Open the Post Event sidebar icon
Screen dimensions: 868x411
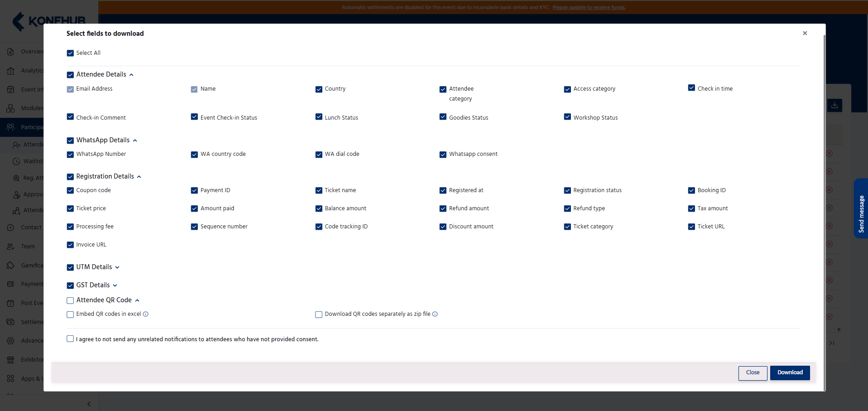[x=11, y=303]
